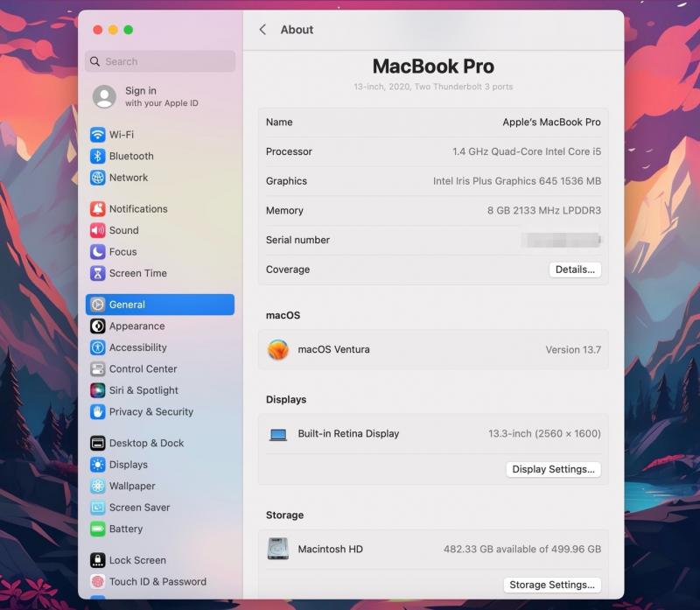Viewport: 700px width, 610px height.
Task: Click the Apple ID avatar icon
Action: (104, 96)
